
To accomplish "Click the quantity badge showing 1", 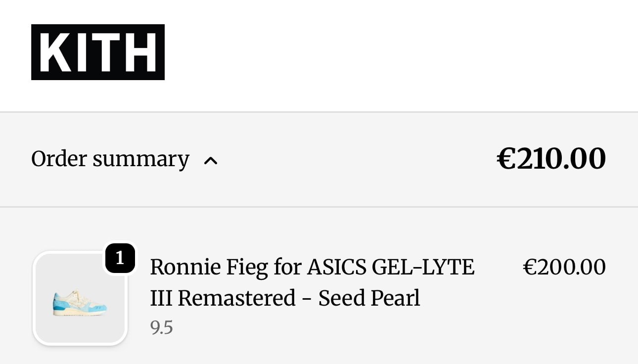I will click(x=120, y=257).
